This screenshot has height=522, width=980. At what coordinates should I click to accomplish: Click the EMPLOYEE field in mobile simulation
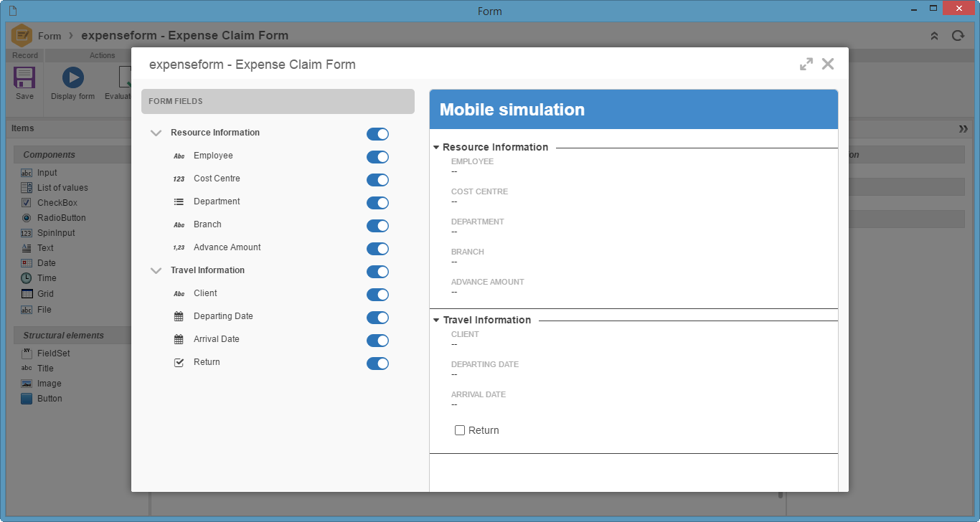click(472, 166)
